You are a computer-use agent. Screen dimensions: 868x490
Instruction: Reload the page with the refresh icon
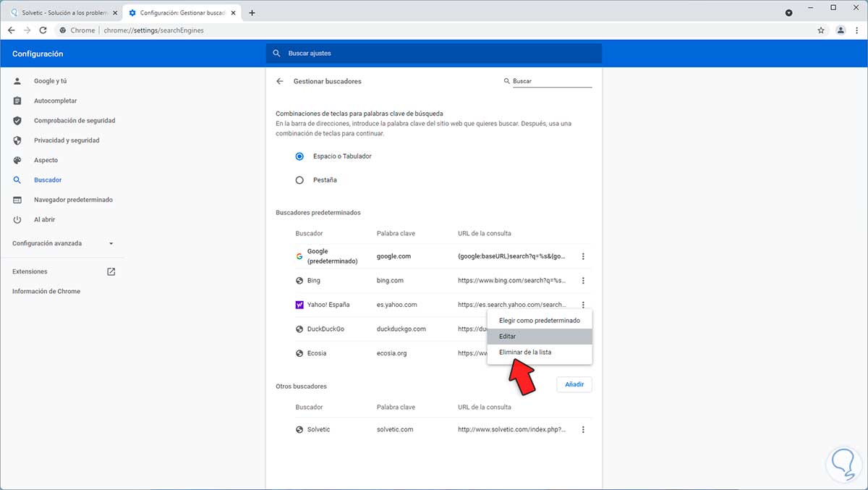[x=43, y=30]
